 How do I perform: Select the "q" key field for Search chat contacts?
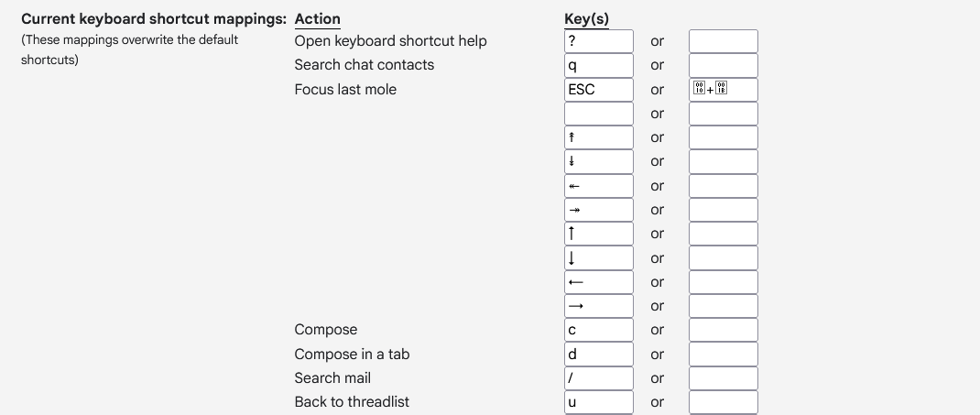[599, 65]
